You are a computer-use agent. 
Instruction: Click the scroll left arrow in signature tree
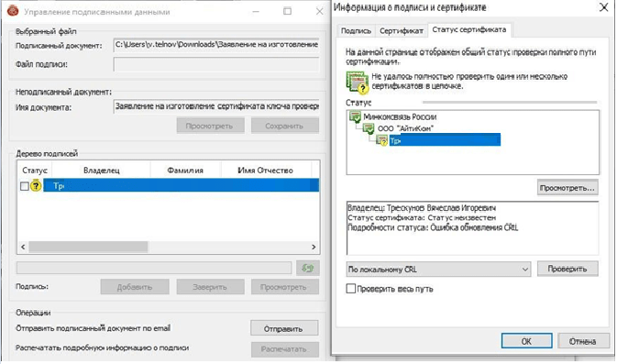[x=23, y=247]
